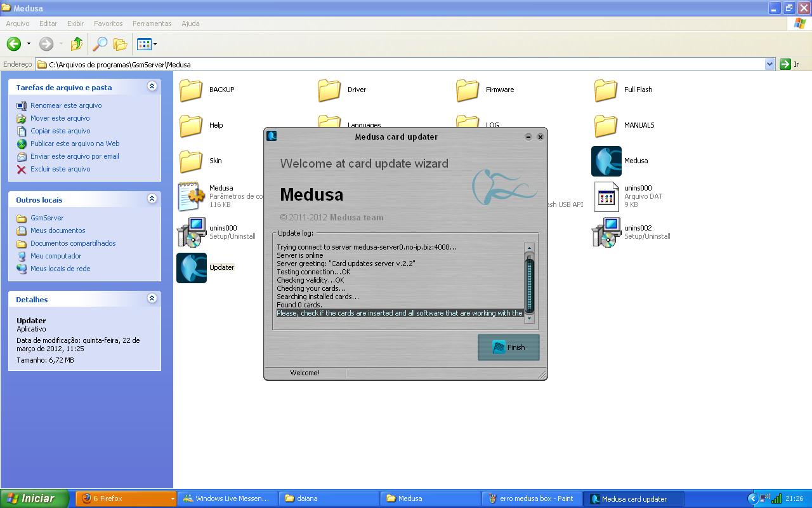The image size is (812, 508).
Task: Collapse the Detalhes panel
Action: [x=152, y=298]
